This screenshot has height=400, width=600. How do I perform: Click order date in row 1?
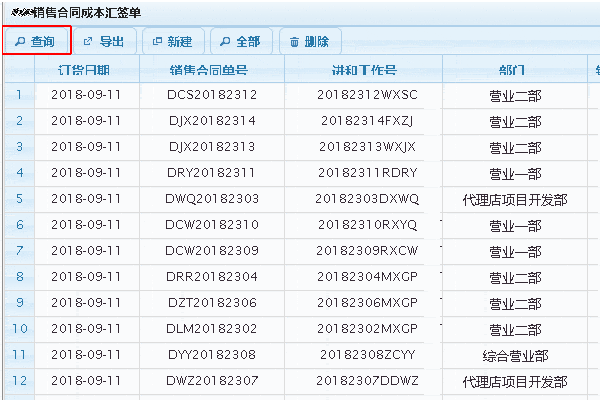[86, 95]
